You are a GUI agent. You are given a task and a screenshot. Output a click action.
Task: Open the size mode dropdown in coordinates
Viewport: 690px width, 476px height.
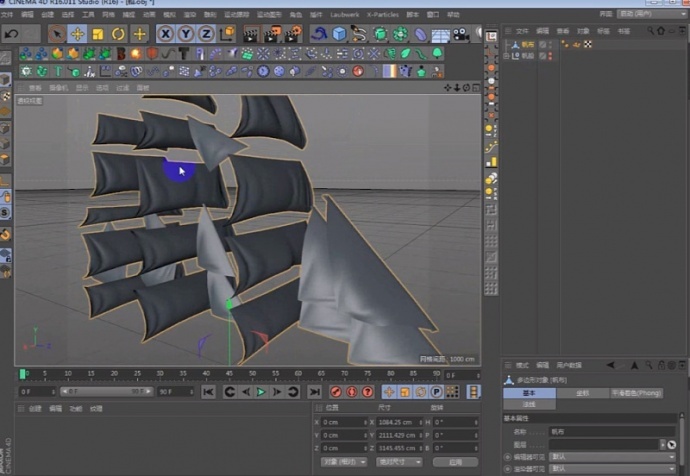coord(398,462)
